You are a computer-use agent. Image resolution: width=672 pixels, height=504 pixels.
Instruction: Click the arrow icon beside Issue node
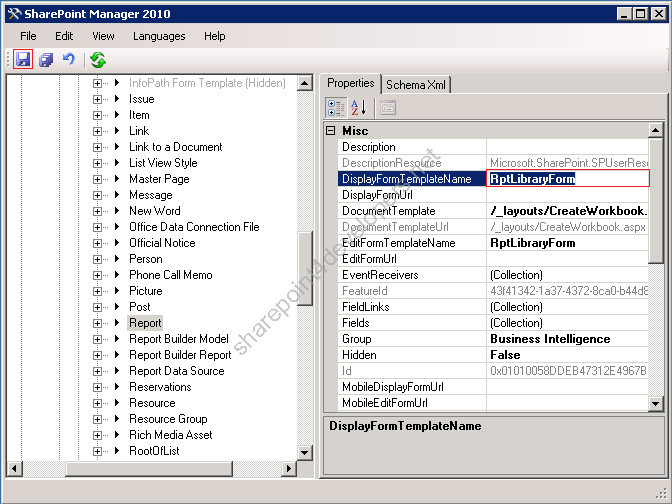tap(117, 99)
